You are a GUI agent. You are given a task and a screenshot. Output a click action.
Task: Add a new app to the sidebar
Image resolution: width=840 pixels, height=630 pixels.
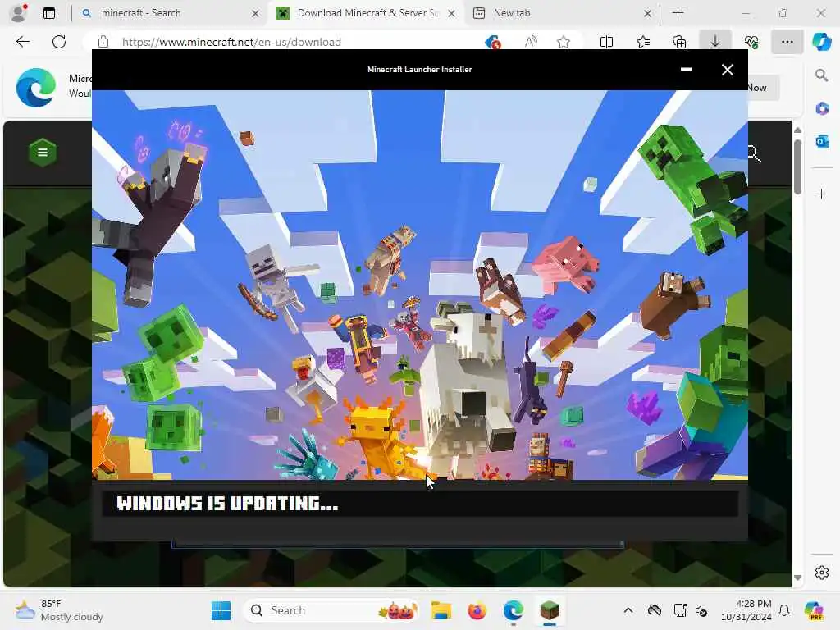pos(822,194)
